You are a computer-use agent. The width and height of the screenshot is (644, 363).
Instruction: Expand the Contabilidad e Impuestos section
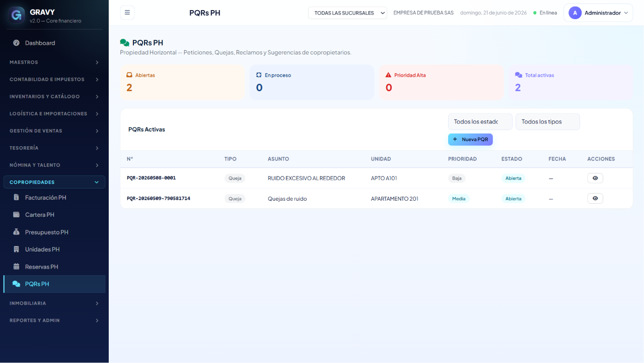pos(54,79)
